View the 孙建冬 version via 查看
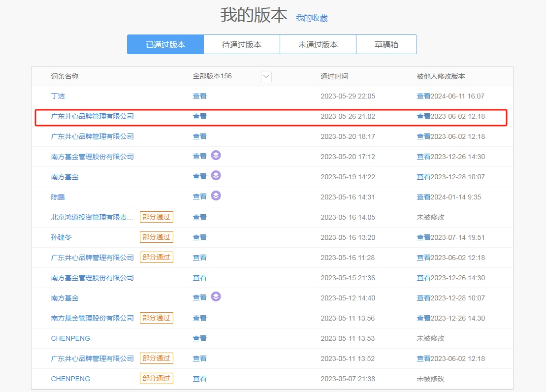This screenshot has width=546, height=392. [199, 238]
